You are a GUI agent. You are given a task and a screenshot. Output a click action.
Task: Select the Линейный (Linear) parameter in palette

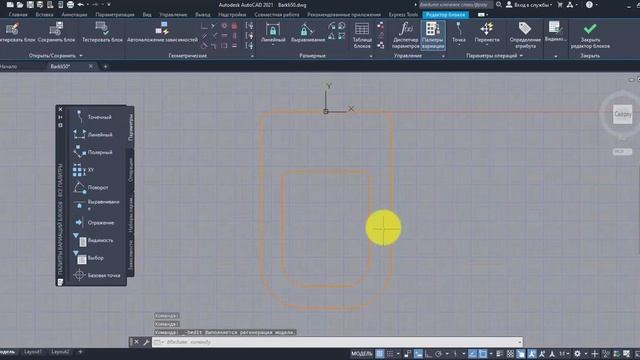tap(93, 134)
